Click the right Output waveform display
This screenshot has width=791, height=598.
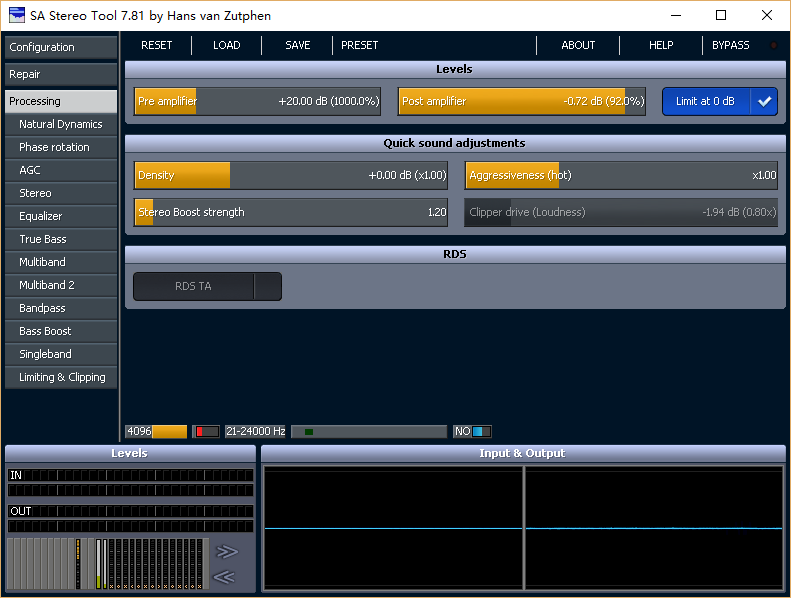[x=654, y=528]
